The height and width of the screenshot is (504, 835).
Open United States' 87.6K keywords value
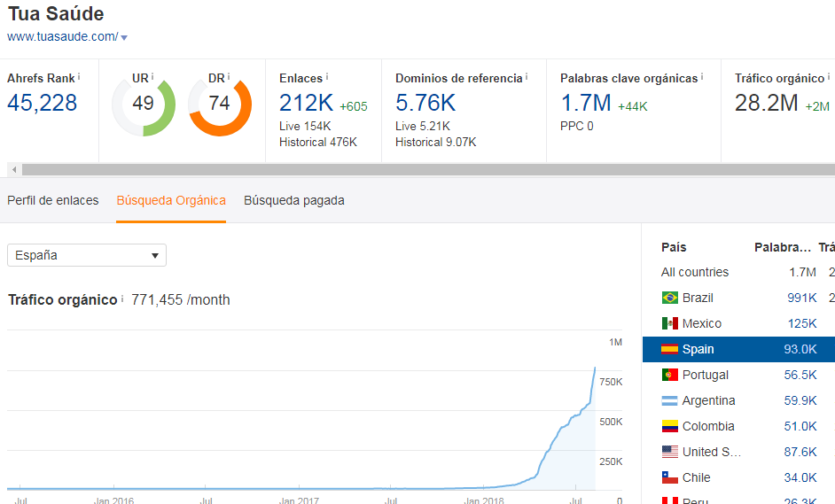(800, 452)
